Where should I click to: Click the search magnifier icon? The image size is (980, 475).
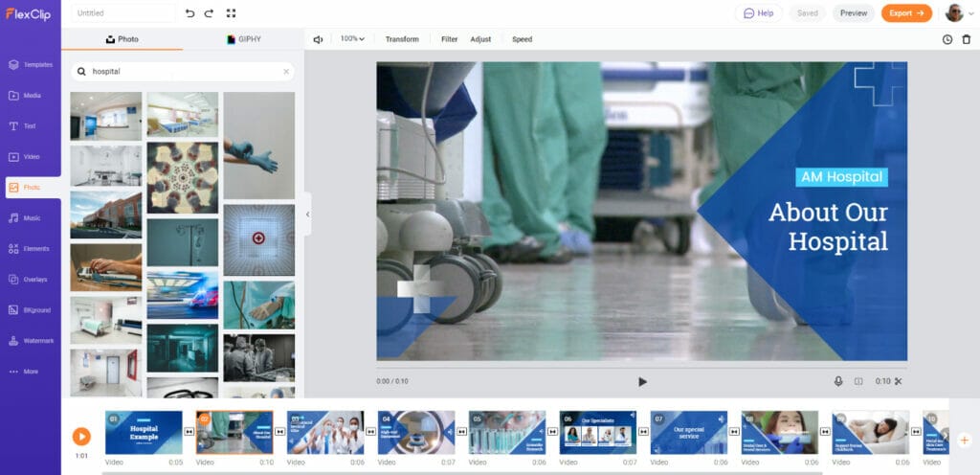click(x=81, y=72)
